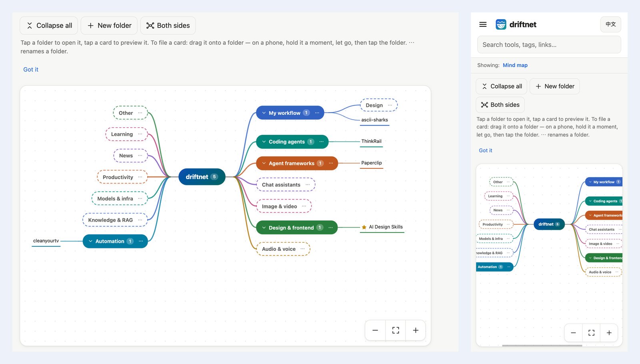Open the more menu on Automation folder
Screen dimensions: 640x364
point(141,242)
